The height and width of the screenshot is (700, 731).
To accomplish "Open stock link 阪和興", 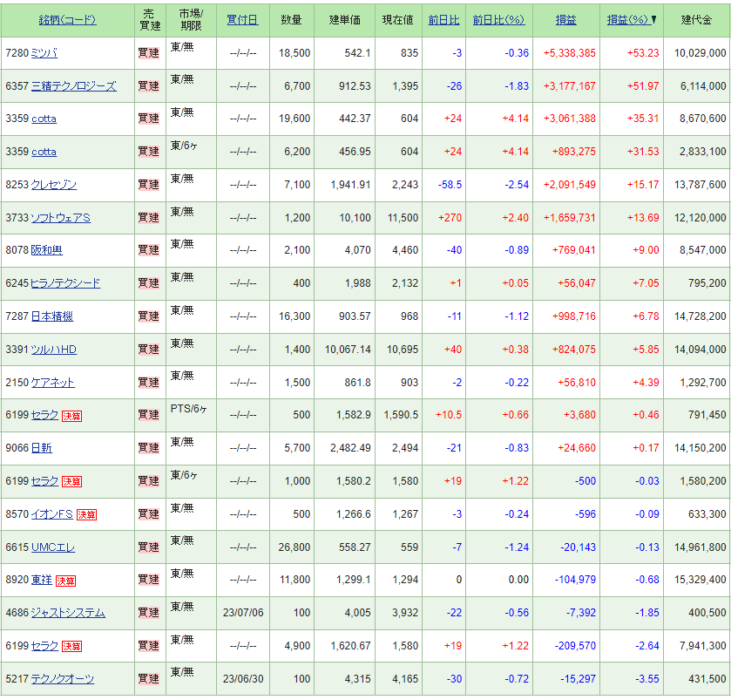I will [47, 250].
